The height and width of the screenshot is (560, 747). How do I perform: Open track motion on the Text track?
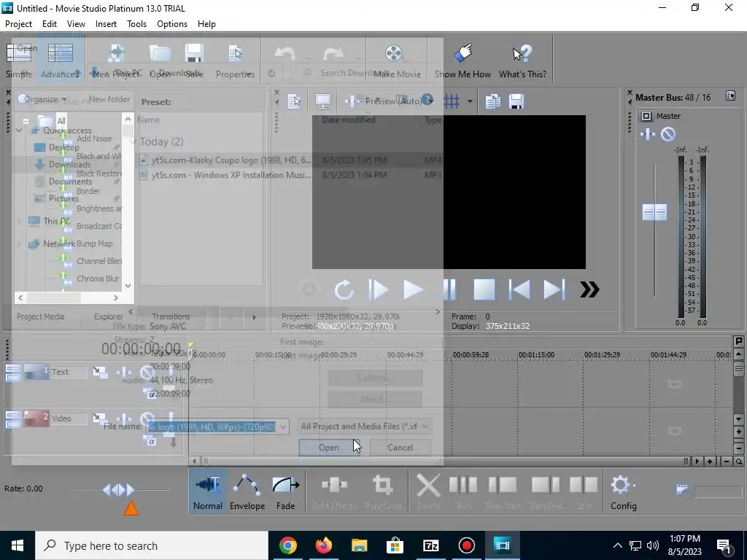pyautogui.click(x=100, y=372)
